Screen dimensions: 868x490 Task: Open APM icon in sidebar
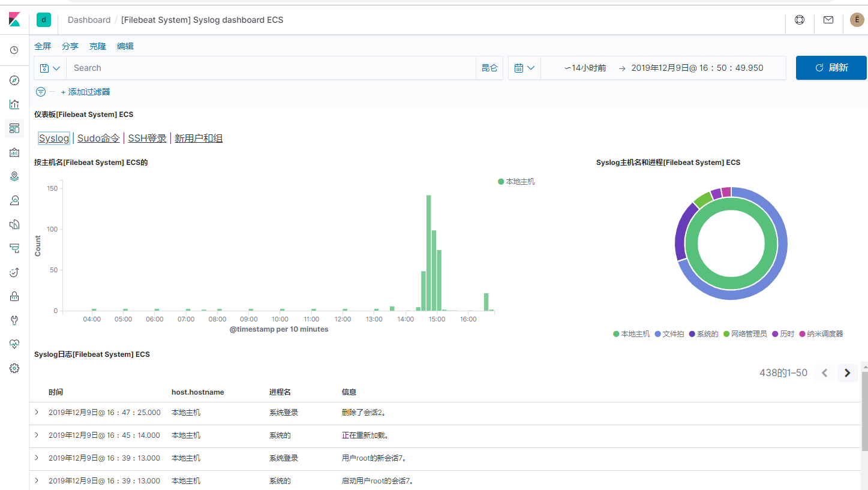point(14,272)
